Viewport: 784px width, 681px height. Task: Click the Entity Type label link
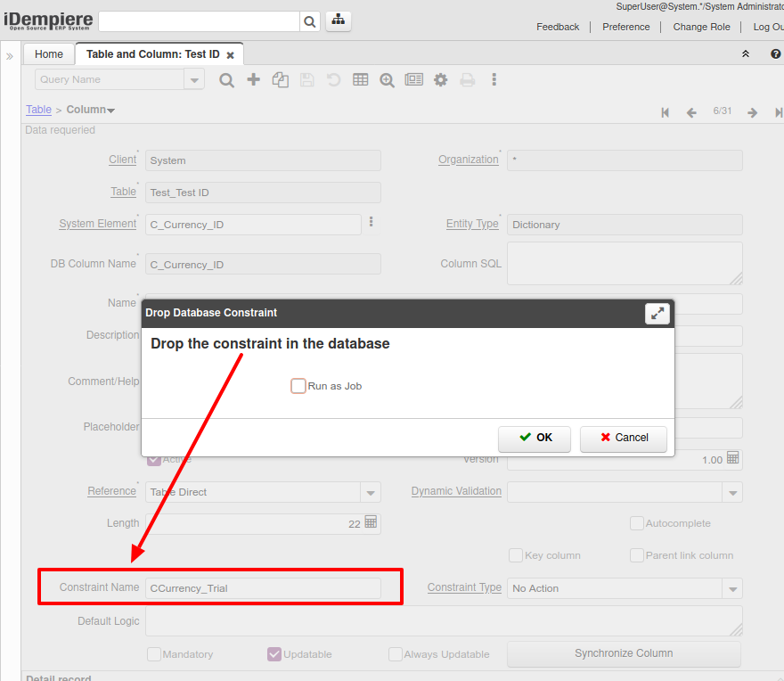point(472,224)
